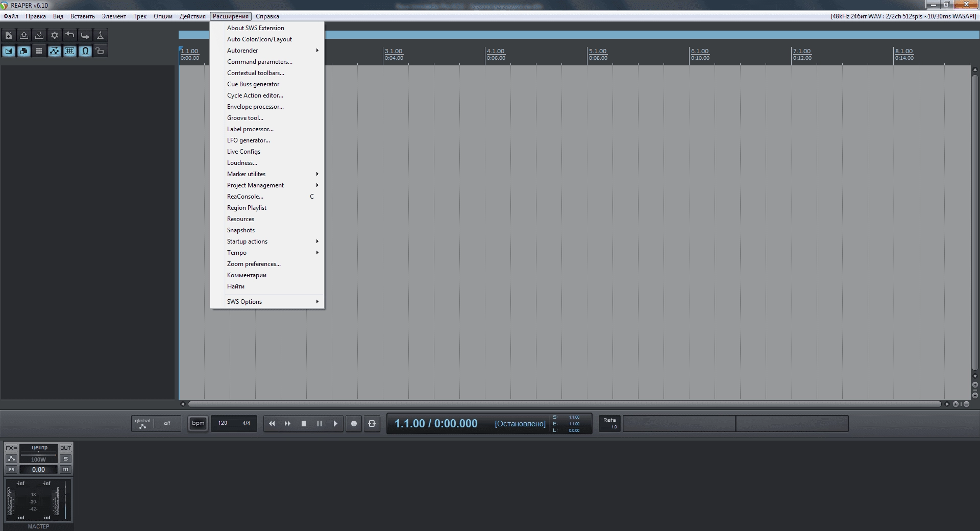Click the Redo arrow icon
The width and height of the screenshot is (980, 531).
pyautogui.click(x=85, y=35)
